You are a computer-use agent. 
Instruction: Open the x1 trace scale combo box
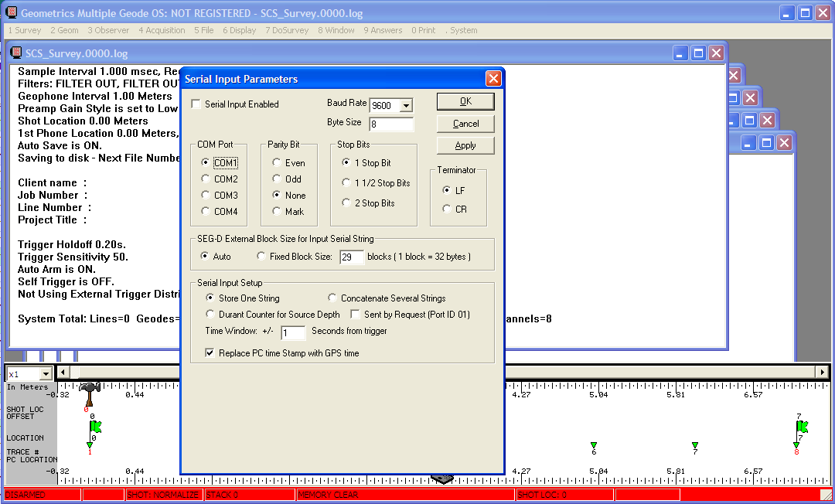click(x=44, y=373)
